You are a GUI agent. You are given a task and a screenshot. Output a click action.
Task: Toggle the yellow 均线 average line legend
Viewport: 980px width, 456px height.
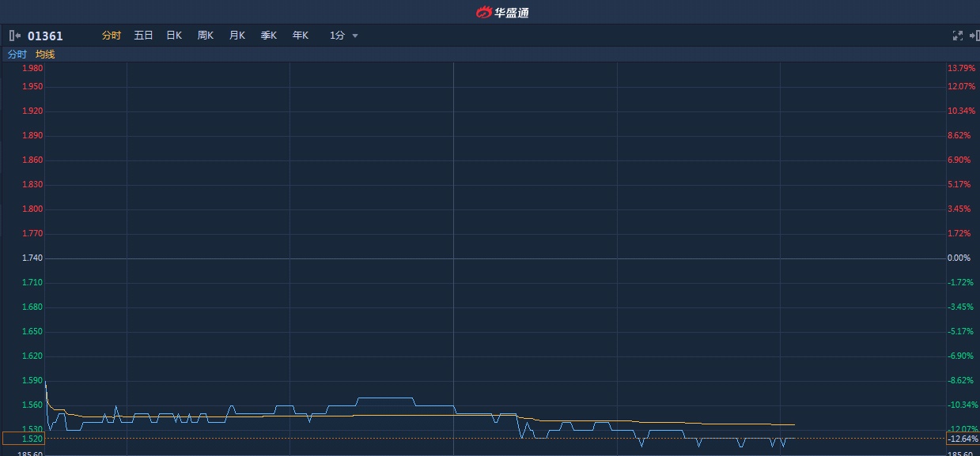pyautogui.click(x=45, y=55)
